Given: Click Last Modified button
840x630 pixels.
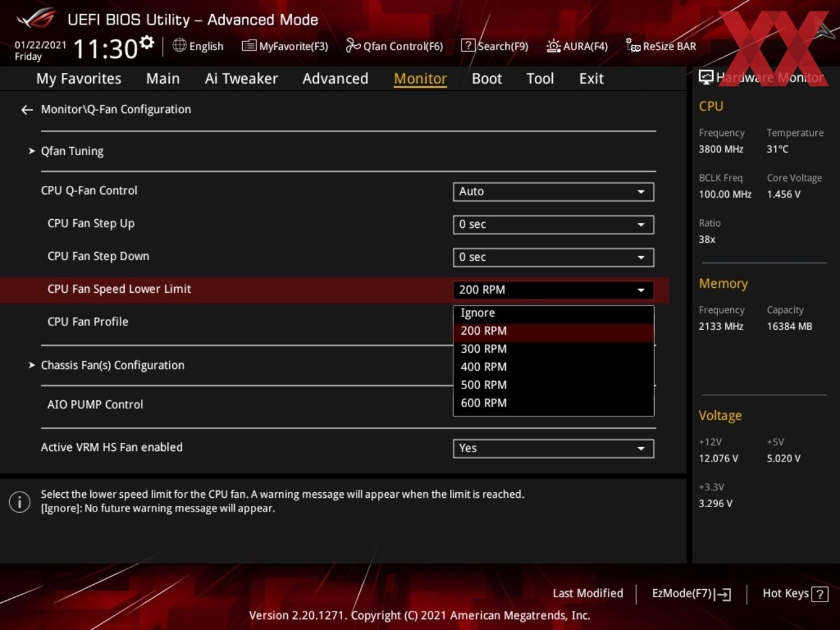Looking at the screenshot, I should (x=588, y=593).
